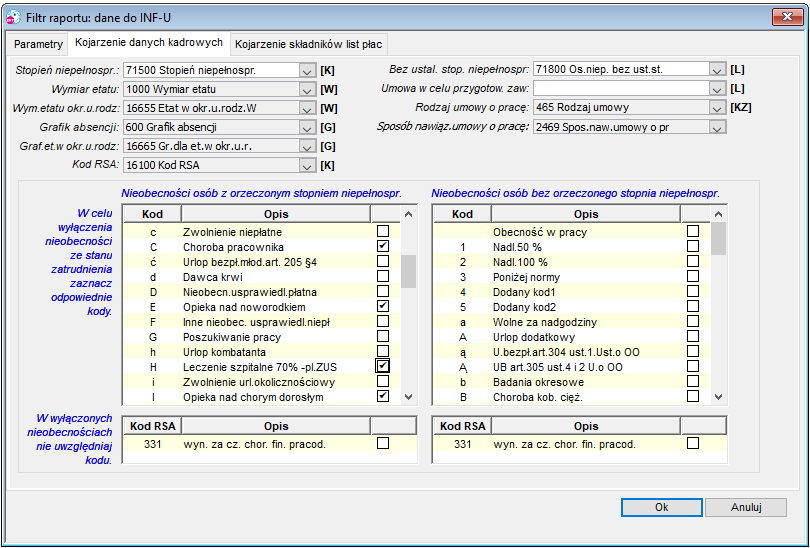Screen dimensions: 810x548
Task: Uncheck the Choroba pracownika checkbox
Action: [383, 246]
